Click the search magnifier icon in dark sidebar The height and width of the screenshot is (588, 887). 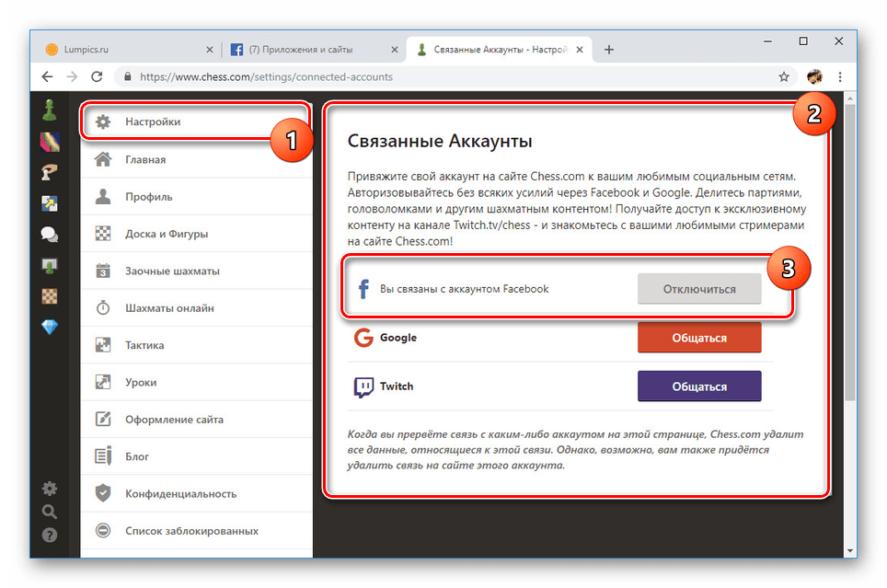click(x=50, y=512)
